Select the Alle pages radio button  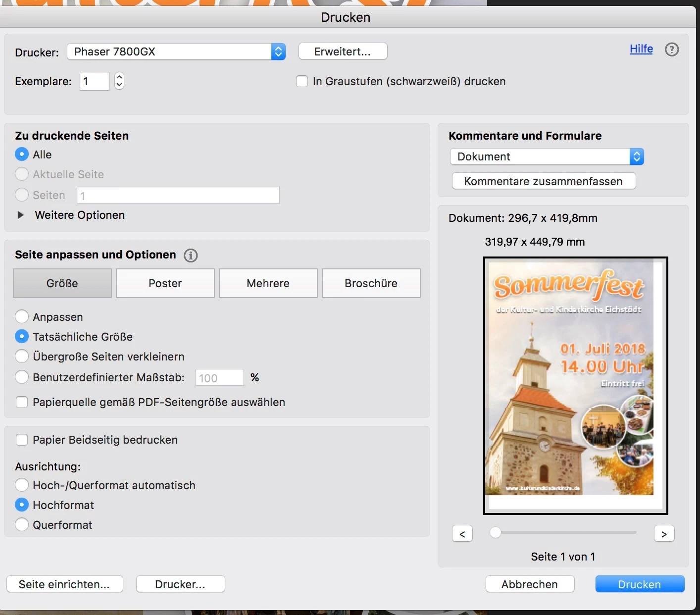click(22, 154)
